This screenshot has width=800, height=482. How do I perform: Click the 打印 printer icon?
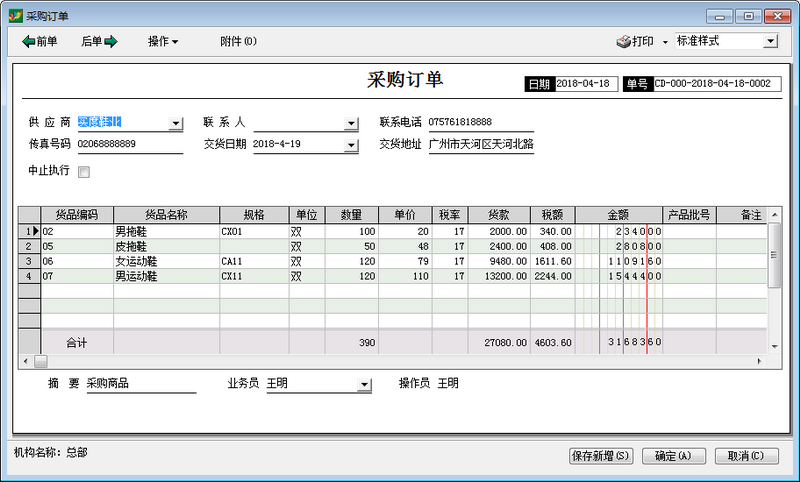[x=623, y=41]
